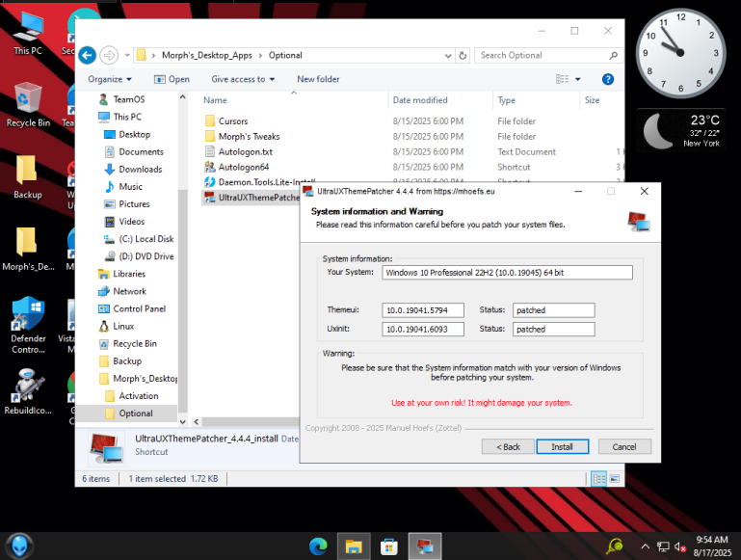
Task: Switch to large icons view in status bar
Action: click(615, 479)
